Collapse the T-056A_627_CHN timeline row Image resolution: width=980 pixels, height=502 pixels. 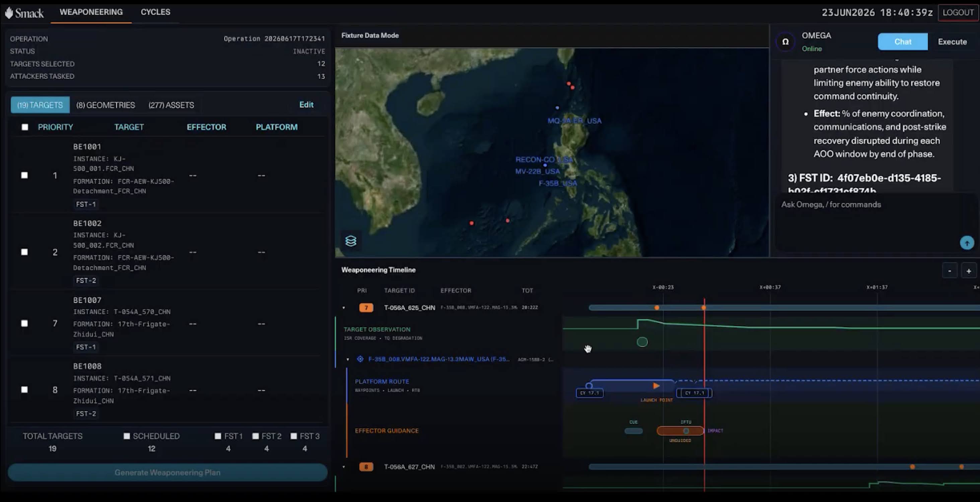pyautogui.click(x=344, y=467)
